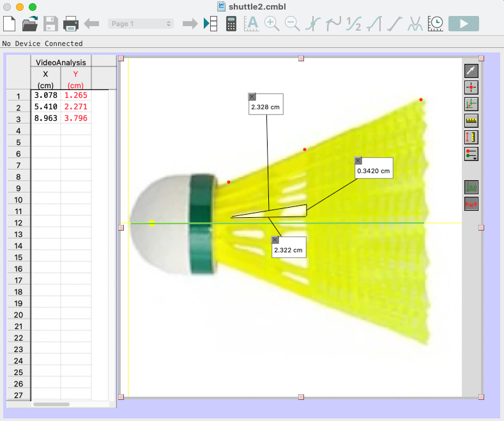Click the 2.328 cm measurement text
This screenshot has height=421, width=504.
(265, 107)
